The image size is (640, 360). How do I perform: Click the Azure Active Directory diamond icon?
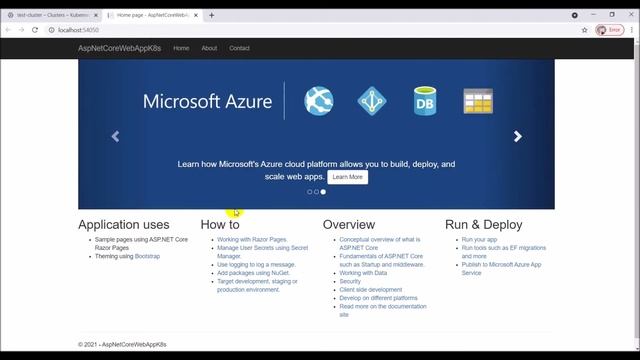[372, 101]
